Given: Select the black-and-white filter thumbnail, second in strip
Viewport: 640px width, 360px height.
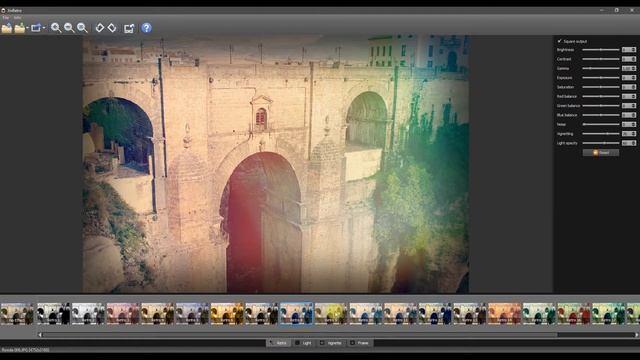Looking at the screenshot, I should (x=53, y=313).
